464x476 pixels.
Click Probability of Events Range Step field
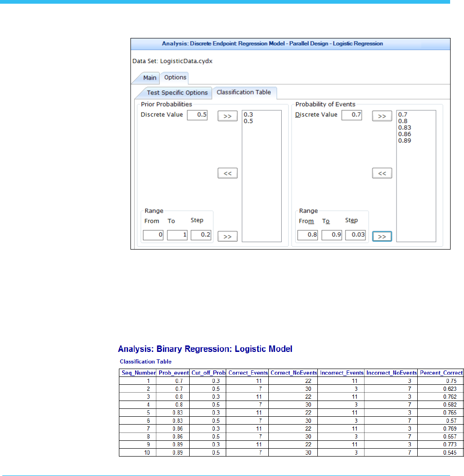click(355, 235)
